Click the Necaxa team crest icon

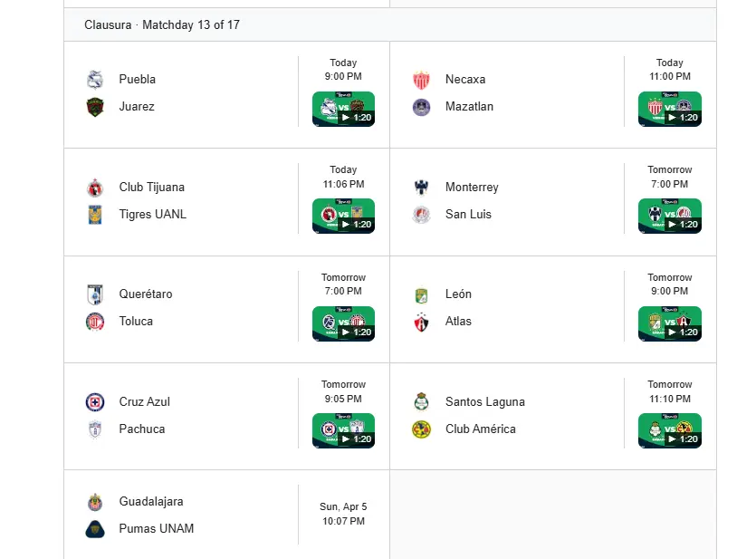[x=421, y=79]
